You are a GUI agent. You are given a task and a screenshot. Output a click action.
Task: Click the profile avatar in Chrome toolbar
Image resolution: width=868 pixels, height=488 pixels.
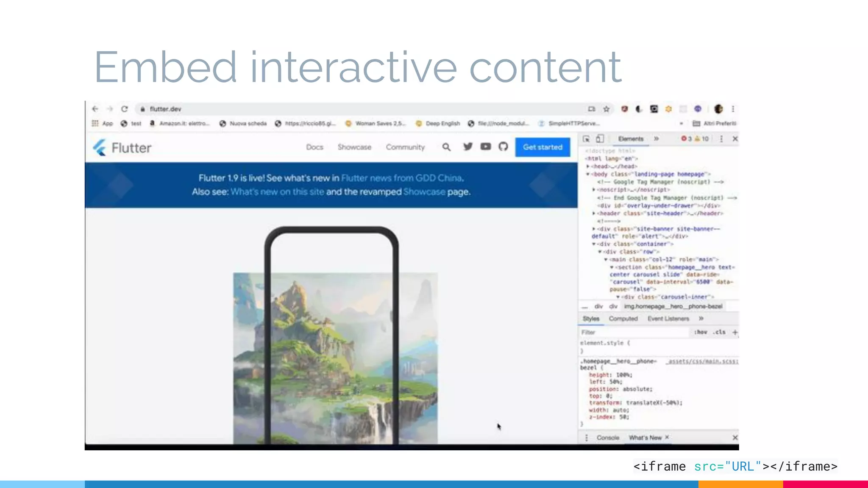click(x=718, y=109)
